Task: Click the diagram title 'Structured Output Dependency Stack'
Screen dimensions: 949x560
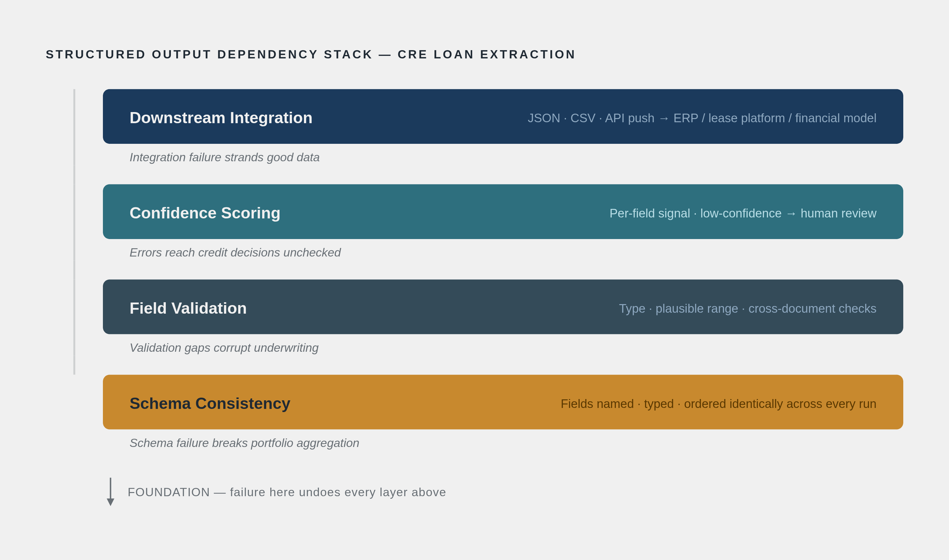Action: tap(310, 54)
